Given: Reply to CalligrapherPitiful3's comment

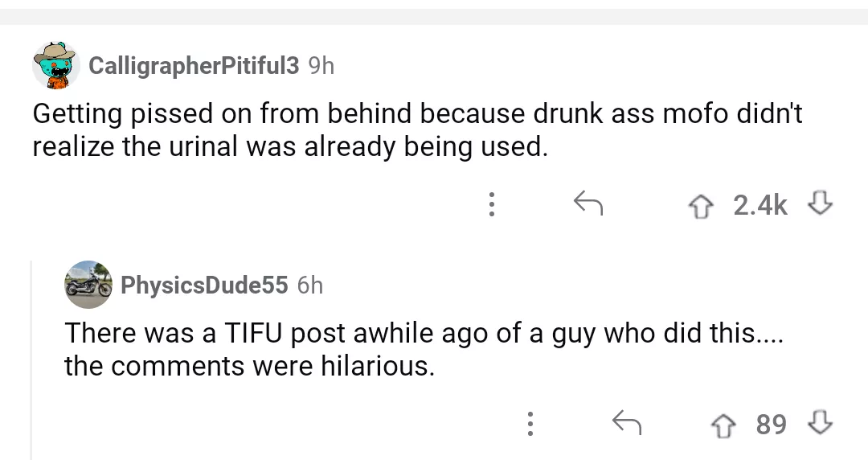Looking at the screenshot, I should tap(588, 206).
